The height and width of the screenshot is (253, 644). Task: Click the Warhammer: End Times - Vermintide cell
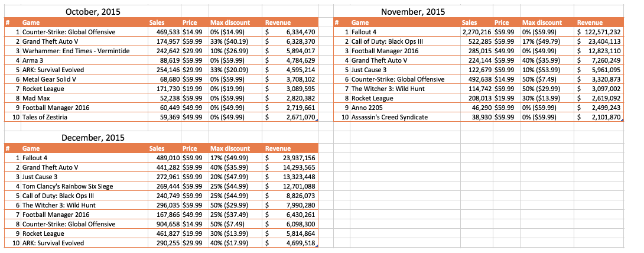tap(84, 51)
